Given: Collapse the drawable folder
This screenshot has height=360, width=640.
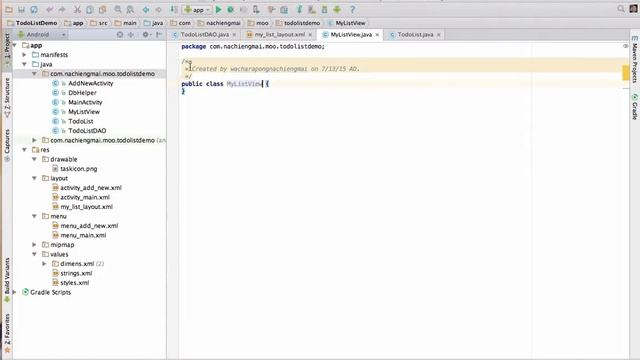Looking at the screenshot, I should [x=35, y=159].
